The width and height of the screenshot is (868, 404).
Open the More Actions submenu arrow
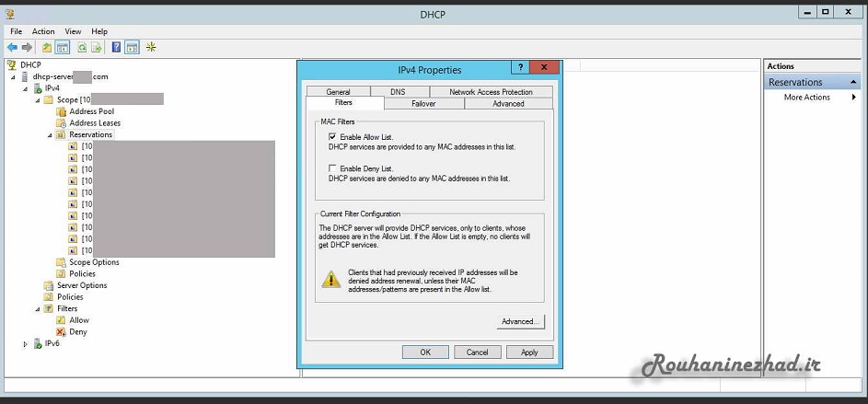[x=854, y=97]
